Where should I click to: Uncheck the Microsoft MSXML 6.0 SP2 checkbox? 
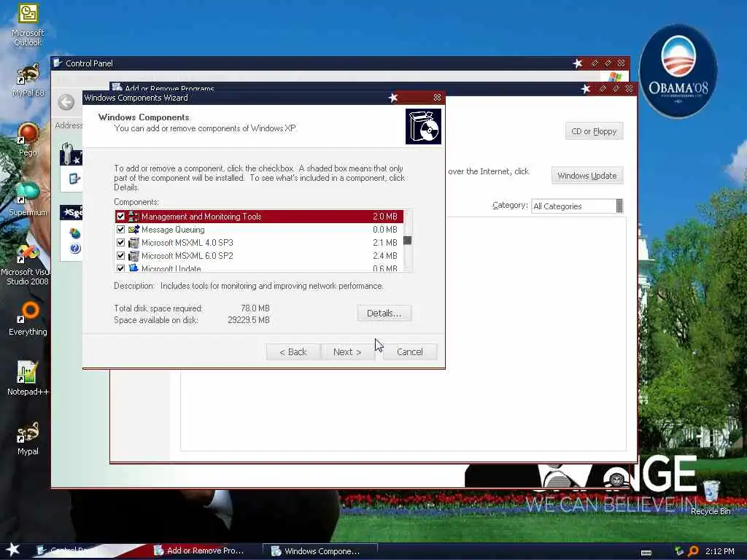click(120, 256)
